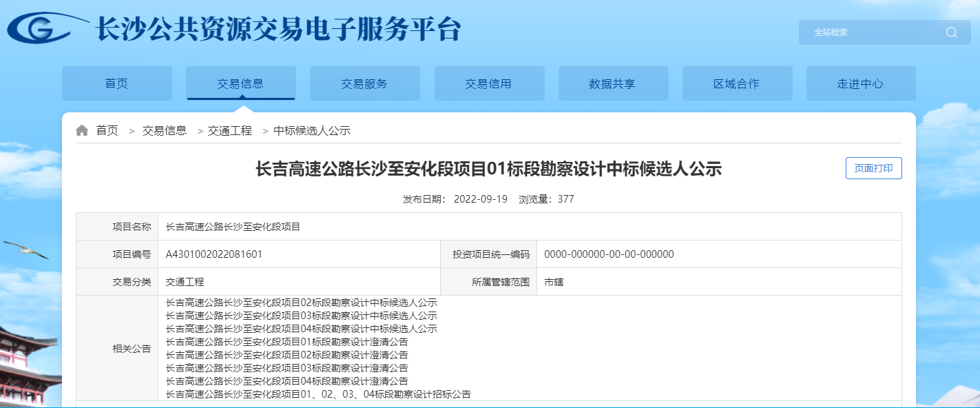Viewport: 980px width, 408px height.
Task: Open the 首页 navigation tab
Action: point(116,84)
